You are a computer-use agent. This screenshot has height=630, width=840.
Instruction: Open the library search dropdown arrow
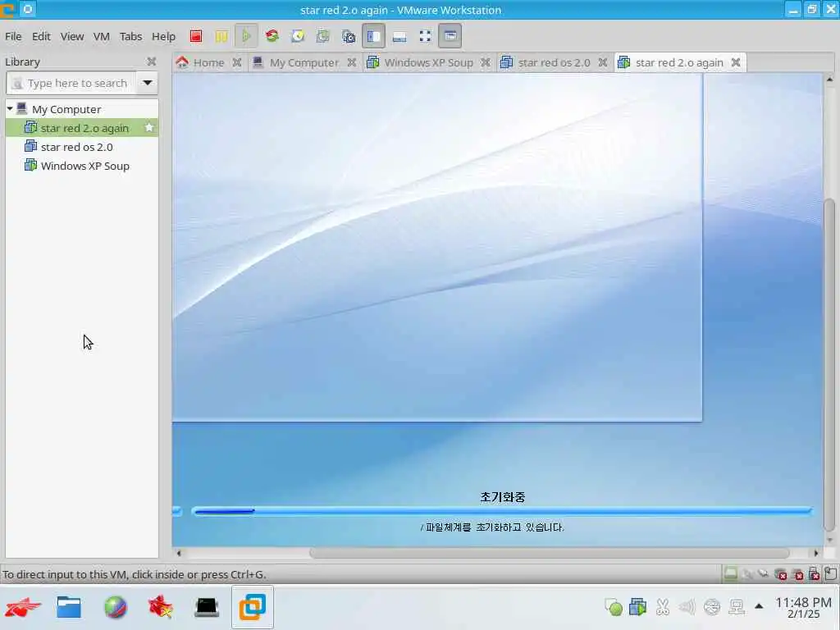click(x=148, y=83)
